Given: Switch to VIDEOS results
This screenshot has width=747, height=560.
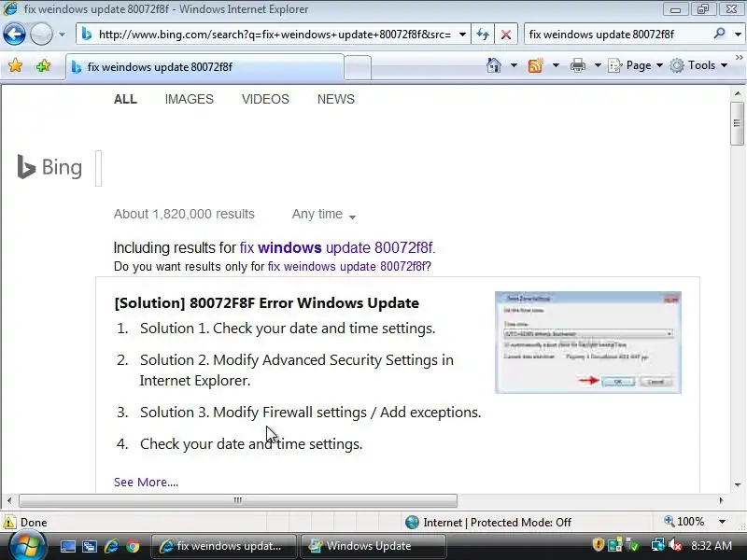Looking at the screenshot, I should 265,99.
